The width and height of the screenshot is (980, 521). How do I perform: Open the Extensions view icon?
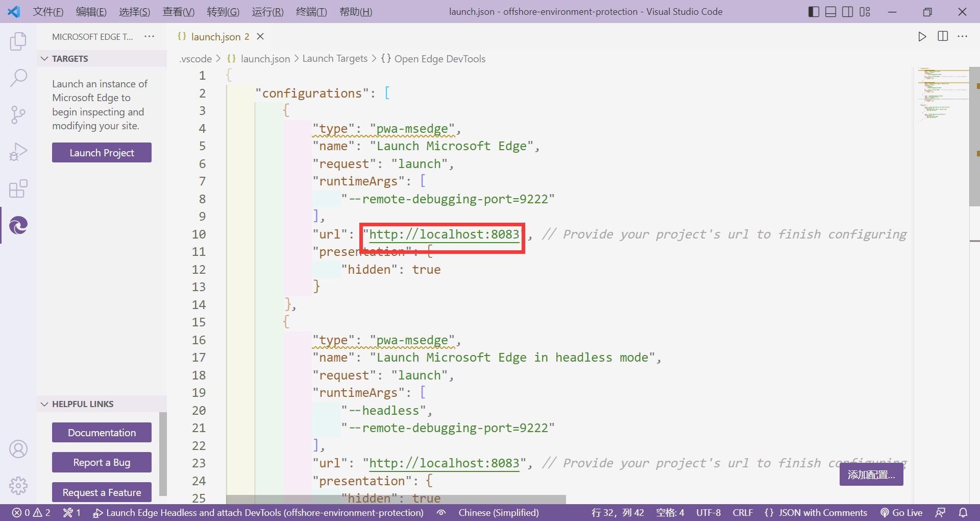pos(18,188)
